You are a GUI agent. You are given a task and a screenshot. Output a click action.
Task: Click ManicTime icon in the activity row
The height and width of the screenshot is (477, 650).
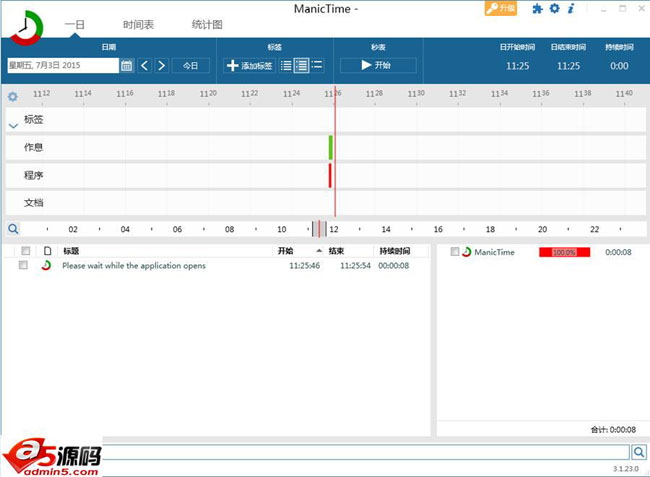[46, 265]
